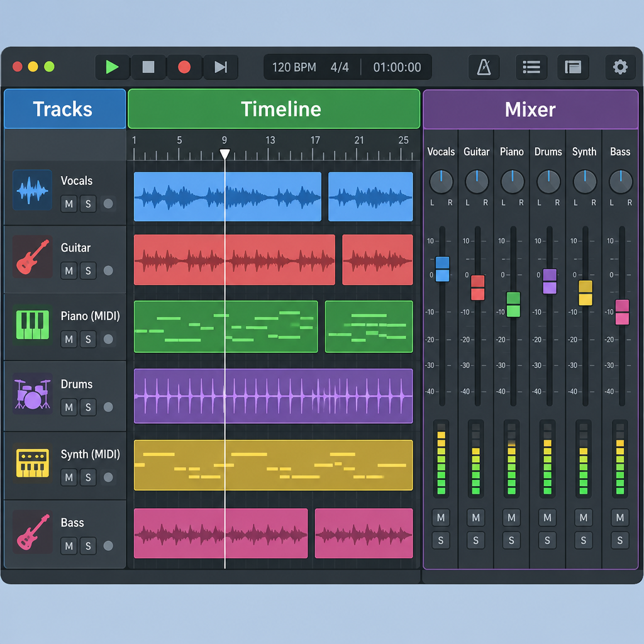This screenshot has height=644, width=644.
Task: Click bar 17 on the timeline ruler
Action: click(315, 140)
